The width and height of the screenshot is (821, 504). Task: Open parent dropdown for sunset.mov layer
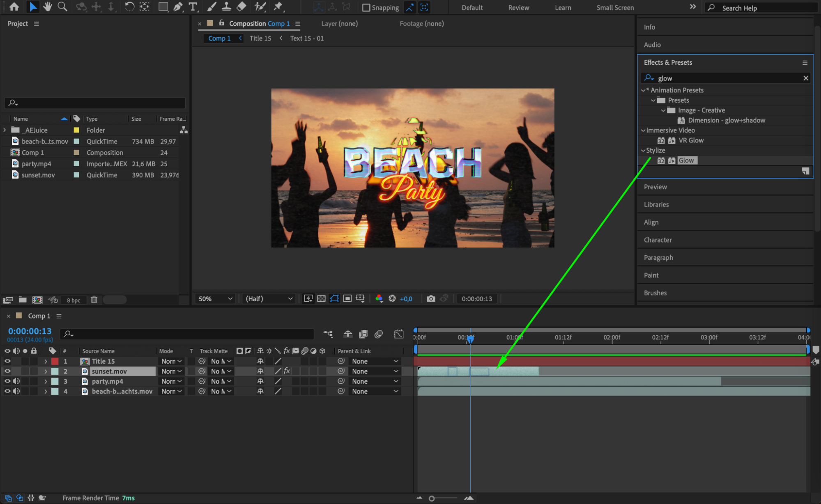click(375, 371)
